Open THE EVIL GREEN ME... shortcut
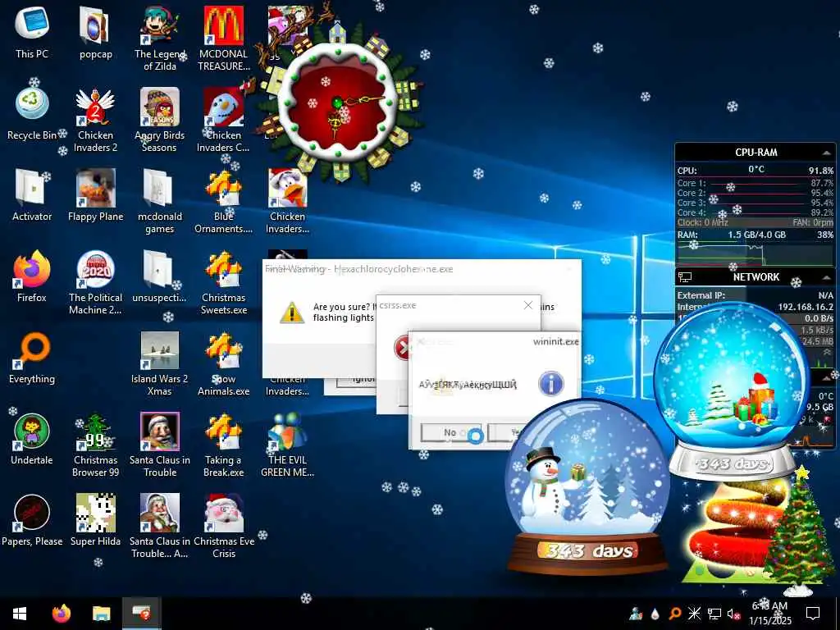This screenshot has height=630, width=840. pyautogui.click(x=288, y=445)
